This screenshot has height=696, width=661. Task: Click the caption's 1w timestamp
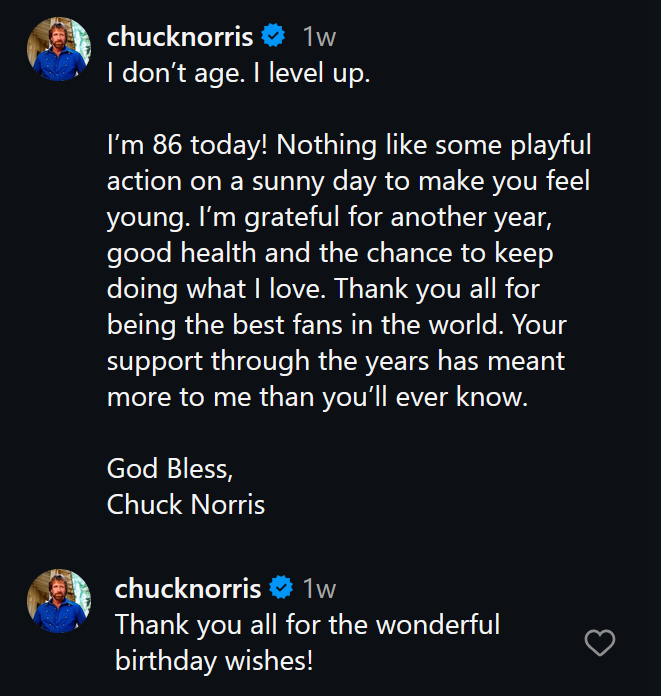318,38
